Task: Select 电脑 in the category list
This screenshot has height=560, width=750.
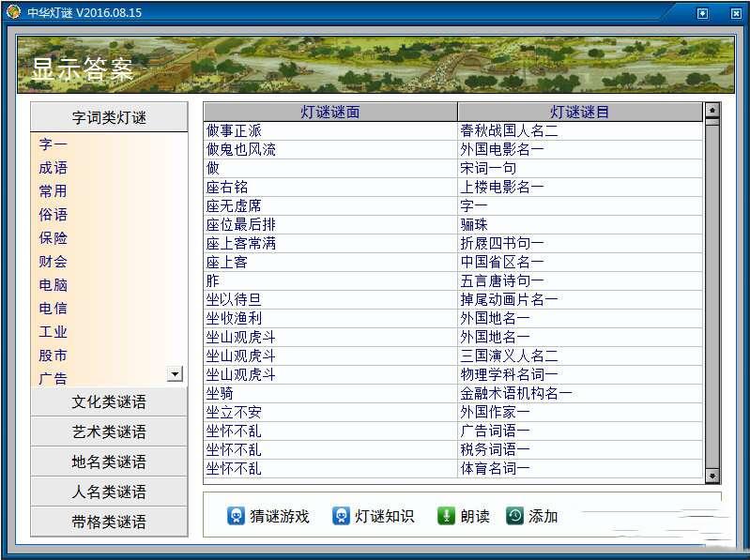Action: pos(54,285)
